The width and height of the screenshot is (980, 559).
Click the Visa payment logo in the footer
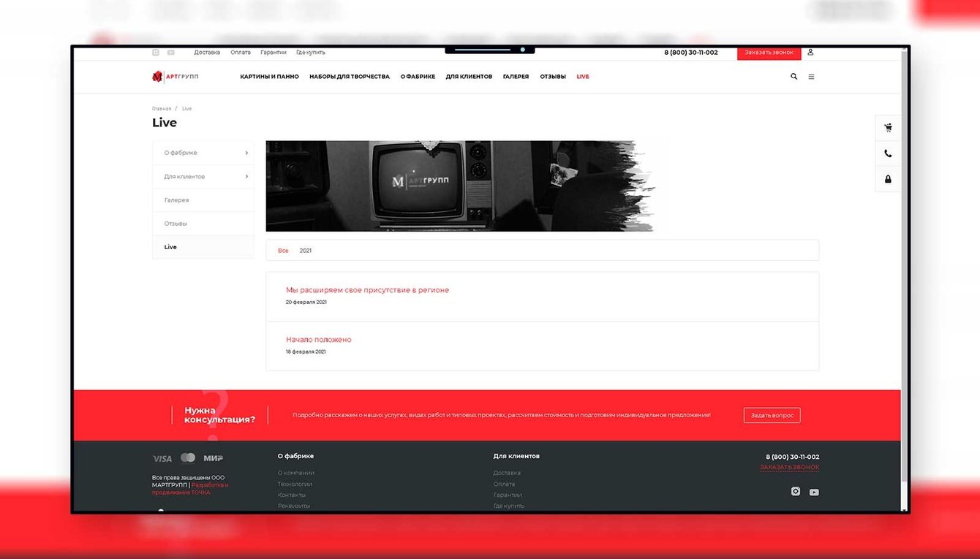[x=162, y=458]
